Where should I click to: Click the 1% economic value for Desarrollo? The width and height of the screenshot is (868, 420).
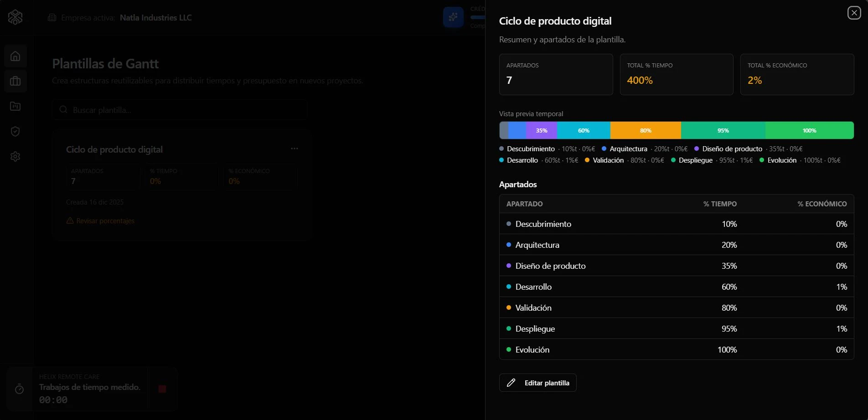click(842, 287)
